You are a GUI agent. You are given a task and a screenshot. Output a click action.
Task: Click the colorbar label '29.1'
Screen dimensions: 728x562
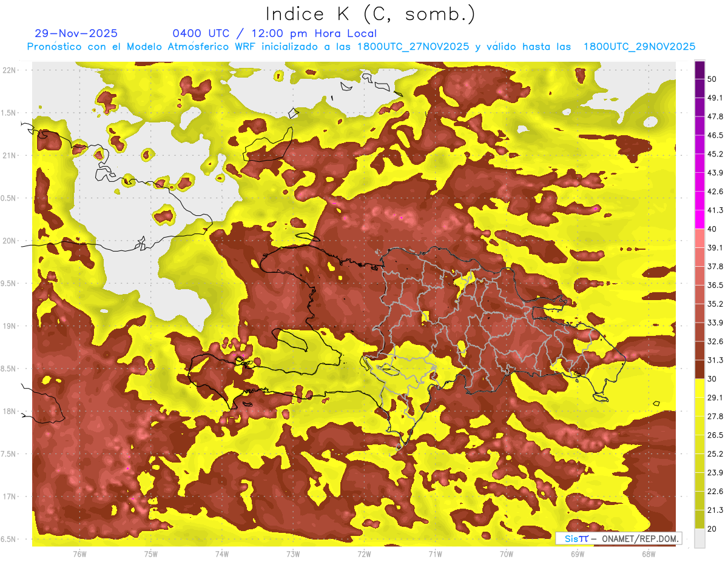point(715,397)
